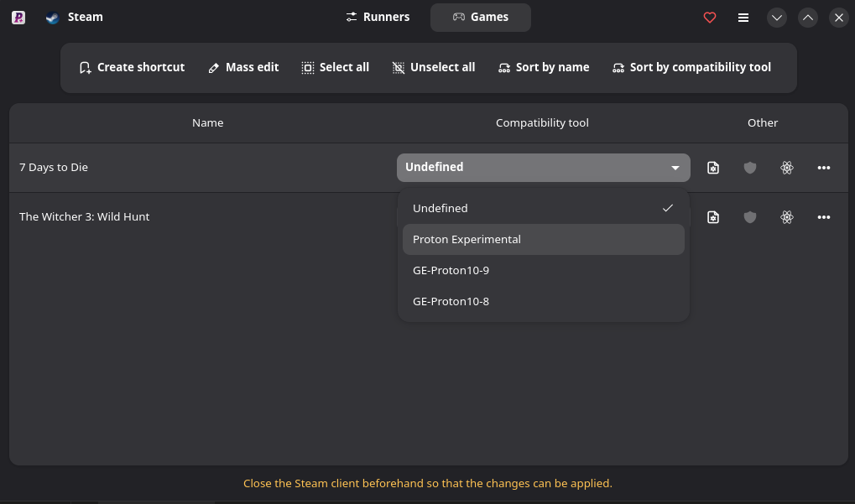Click the Mass edit button
Image resolution: width=855 pixels, height=504 pixels.
pos(243,68)
